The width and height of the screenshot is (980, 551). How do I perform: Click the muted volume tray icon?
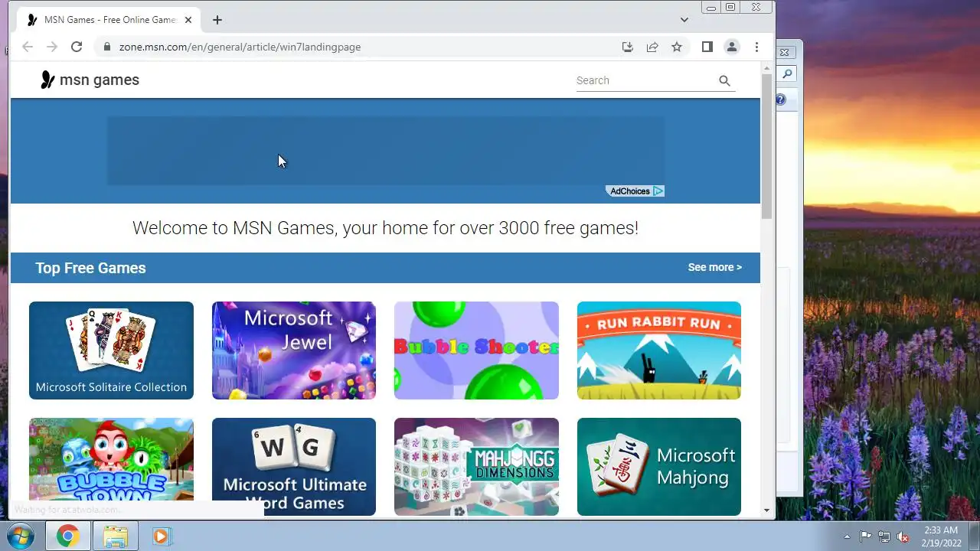click(903, 536)
